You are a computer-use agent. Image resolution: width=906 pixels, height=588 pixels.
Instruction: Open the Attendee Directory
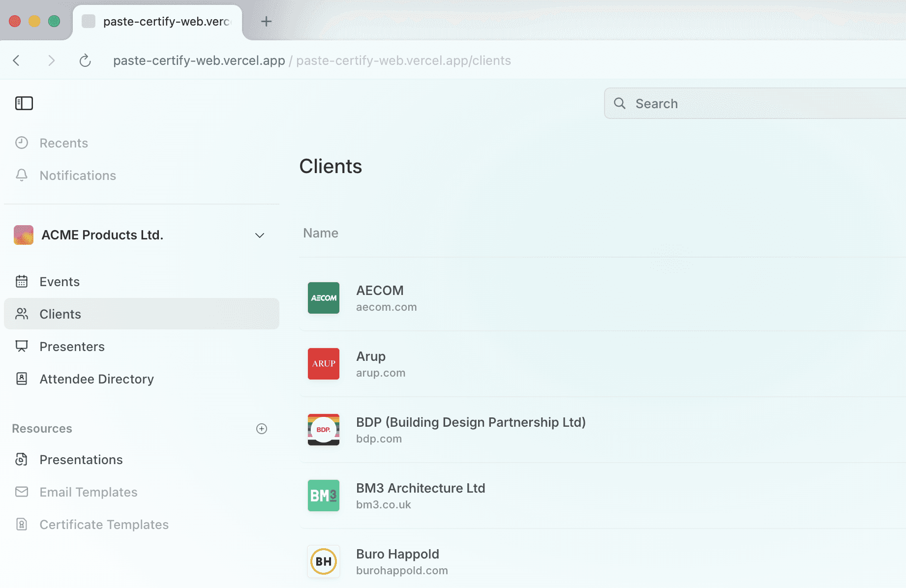(x=142, y=379)
